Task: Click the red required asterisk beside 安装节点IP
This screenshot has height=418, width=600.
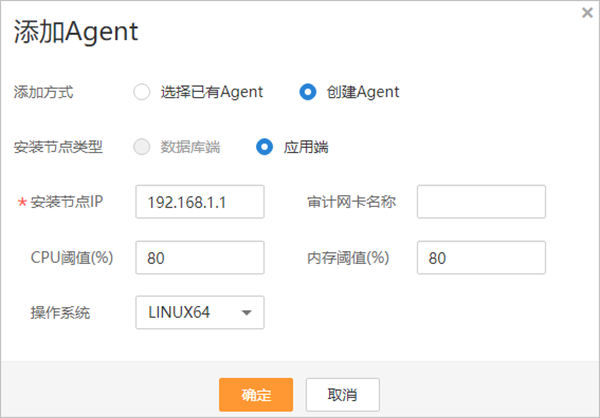Action: coord(22,203)
